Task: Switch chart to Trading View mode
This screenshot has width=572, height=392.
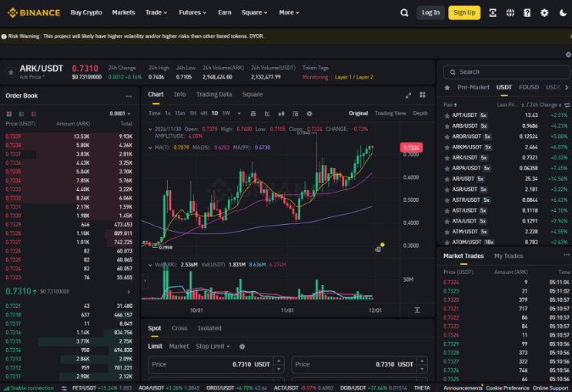Action: (390, 113)
